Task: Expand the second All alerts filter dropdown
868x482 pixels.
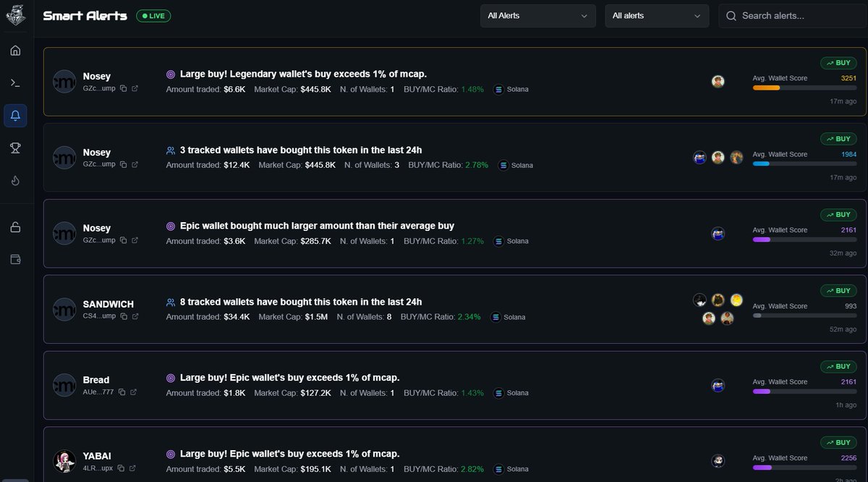Action: tap(656, 15)
